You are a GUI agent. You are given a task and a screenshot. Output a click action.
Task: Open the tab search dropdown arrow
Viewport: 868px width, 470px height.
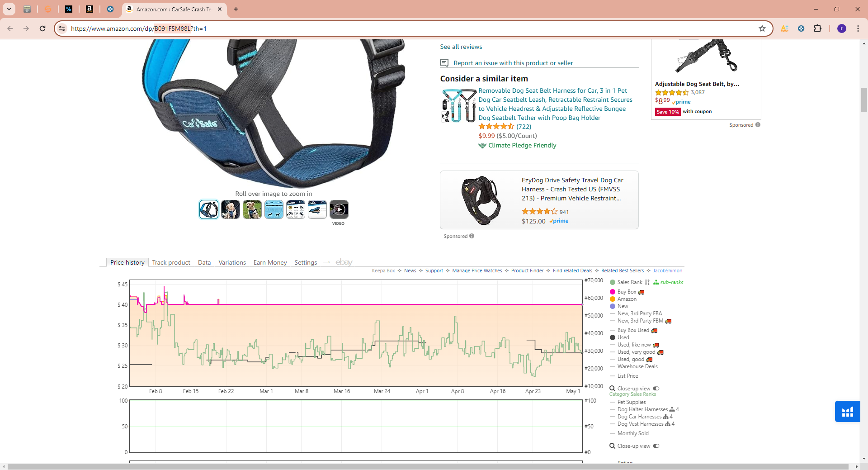(9, 9)
